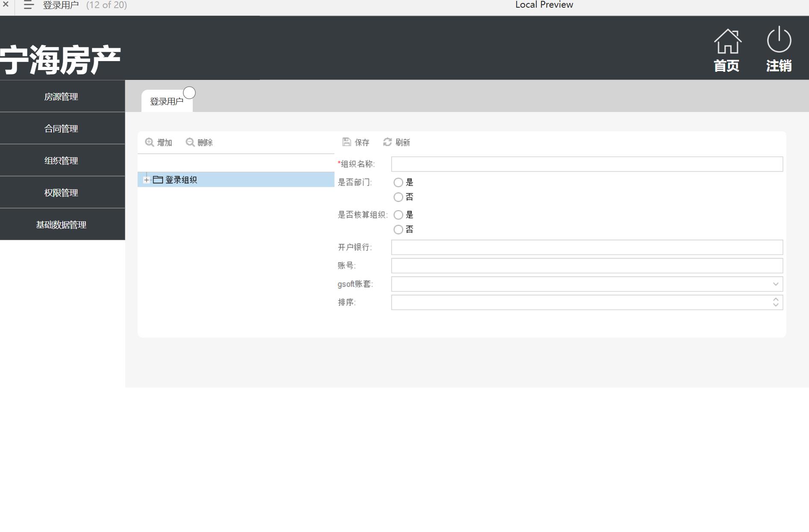Click the 刷新 refresh toolbar button
This screenshot has width=809, height=532.
click(397, 142)
